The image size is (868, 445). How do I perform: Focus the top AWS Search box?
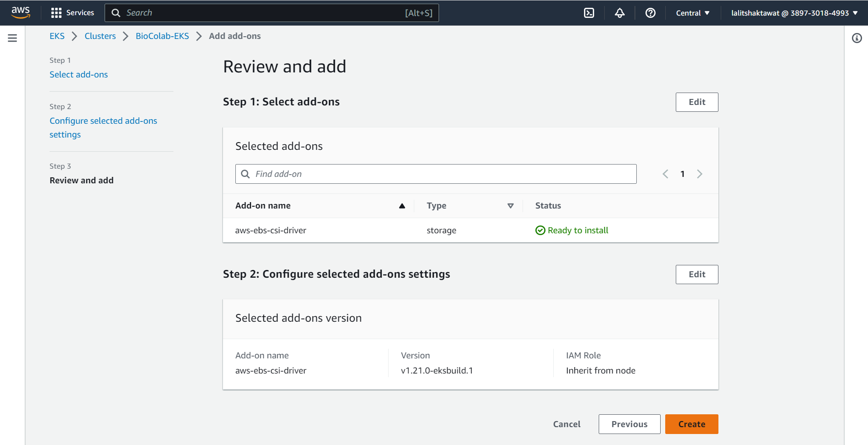pos(272,13)
